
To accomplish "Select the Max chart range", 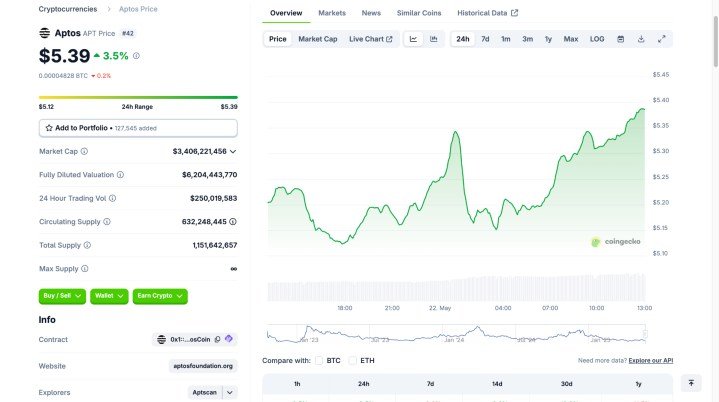I will click(571, 39).
